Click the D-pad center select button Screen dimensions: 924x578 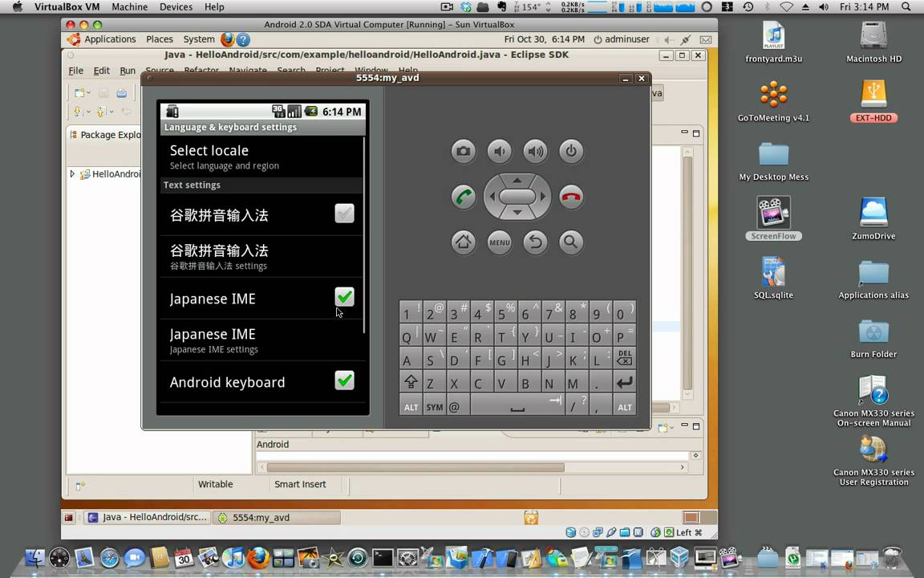[517, 197]
